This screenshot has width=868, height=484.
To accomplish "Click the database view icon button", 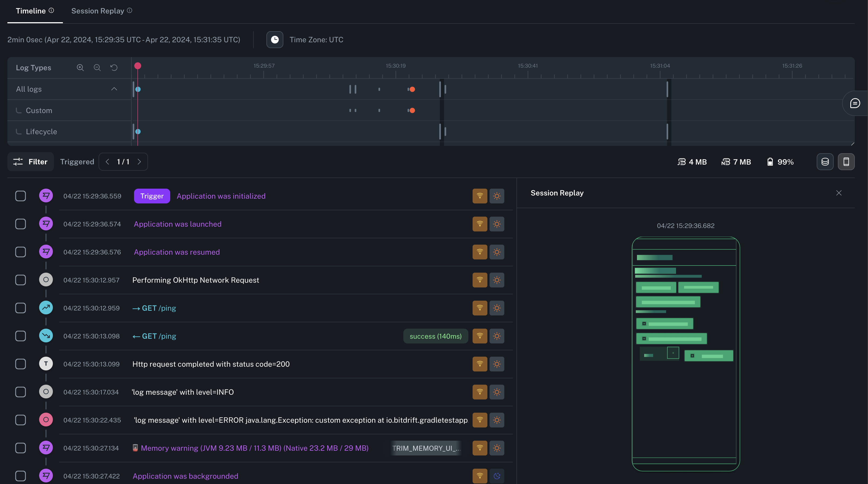I will click(x=825, y=162).
